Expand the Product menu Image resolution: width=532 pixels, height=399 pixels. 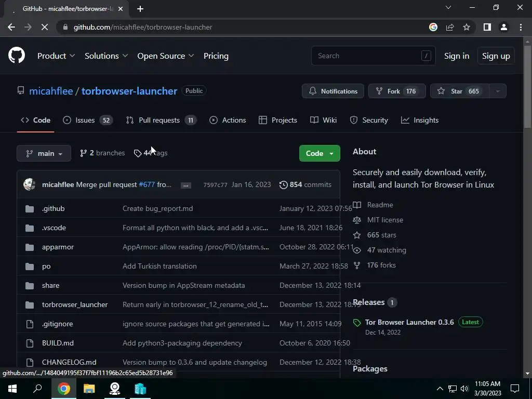tap(56, 56)
